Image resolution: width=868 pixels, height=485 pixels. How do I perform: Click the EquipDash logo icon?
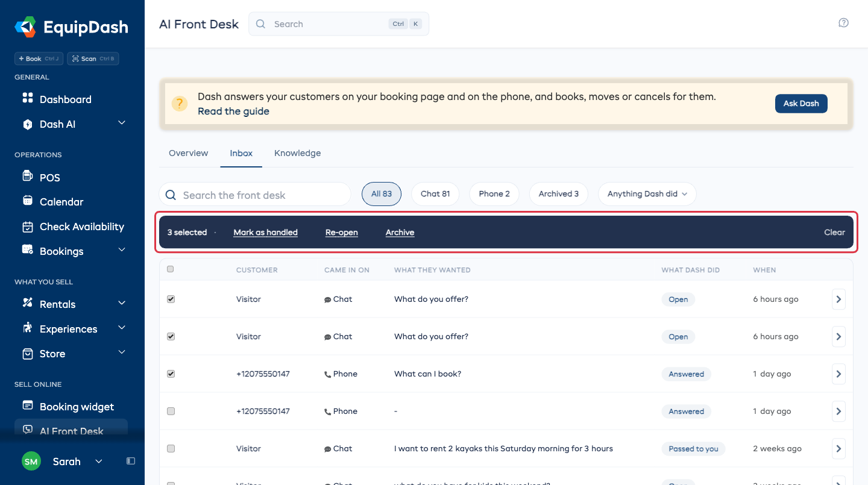pos(25,27)
